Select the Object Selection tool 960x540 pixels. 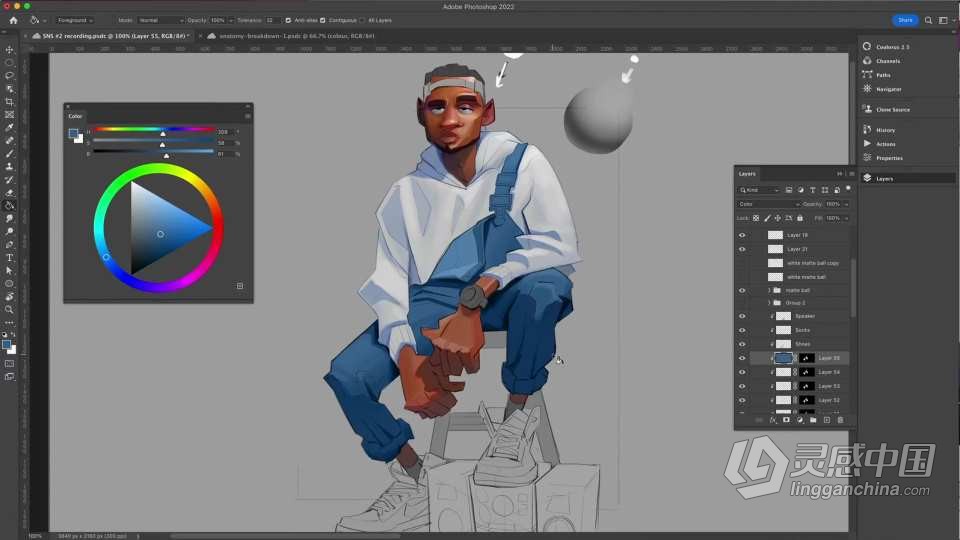point(9,89)
